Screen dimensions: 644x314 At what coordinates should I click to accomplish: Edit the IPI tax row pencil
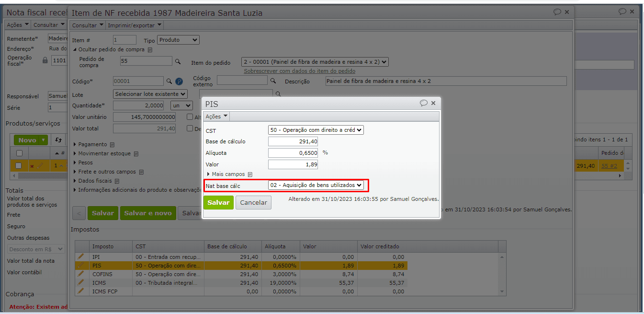point(81,257)
